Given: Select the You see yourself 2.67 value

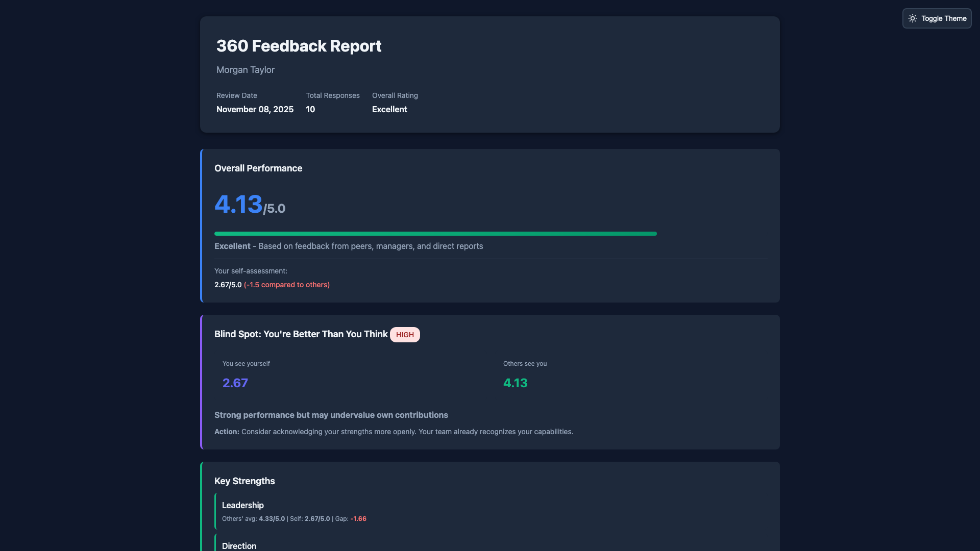Looking at the screenshot, I should click(235, 383).
